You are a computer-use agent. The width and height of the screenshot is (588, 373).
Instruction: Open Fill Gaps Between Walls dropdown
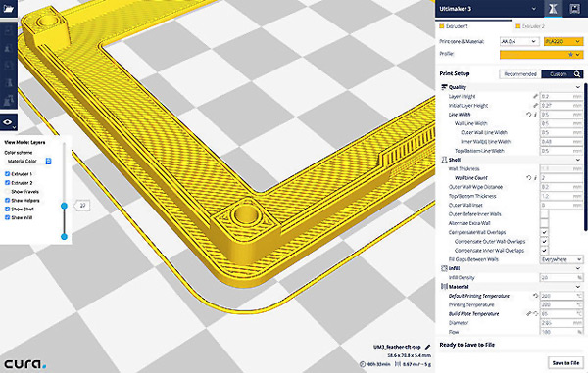coord(562,259)
